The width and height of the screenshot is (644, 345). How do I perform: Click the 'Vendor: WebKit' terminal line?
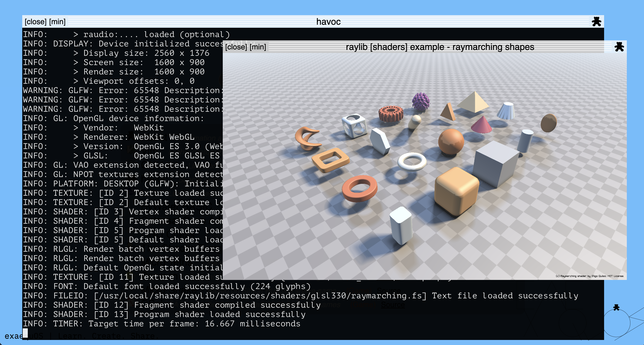[x=93, y=128]
